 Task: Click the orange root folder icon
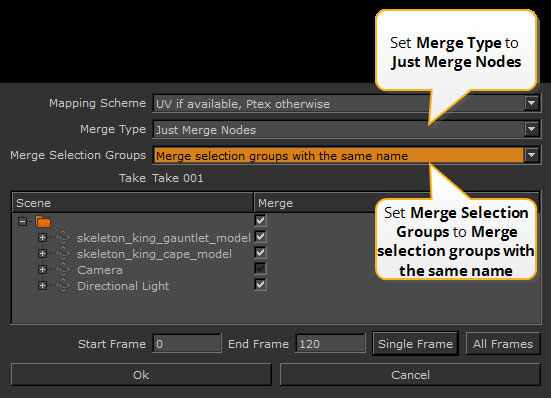[x=43, y=222]
